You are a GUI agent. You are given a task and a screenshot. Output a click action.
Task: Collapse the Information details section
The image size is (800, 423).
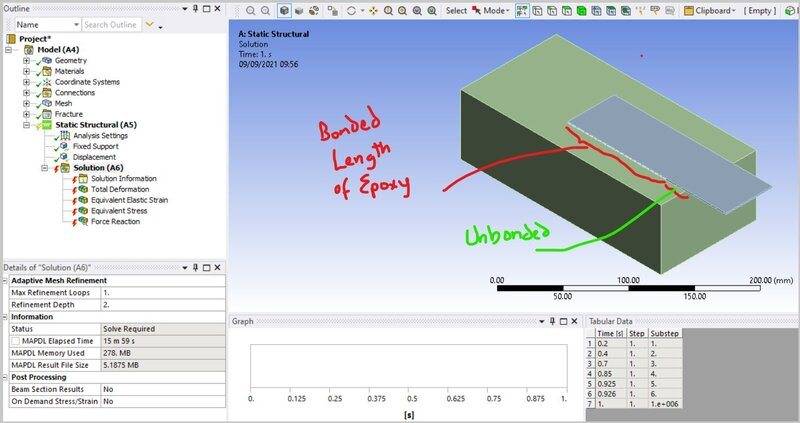pyautogui.click(x=5, y=317)
